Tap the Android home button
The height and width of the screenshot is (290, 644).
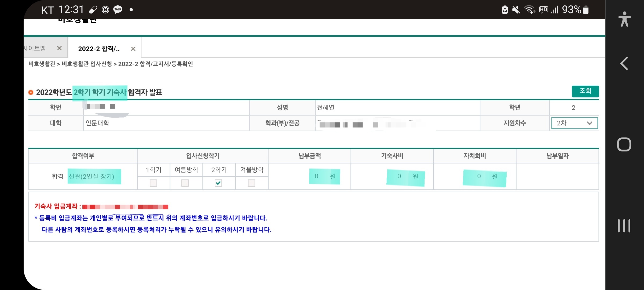pos(624,145)
